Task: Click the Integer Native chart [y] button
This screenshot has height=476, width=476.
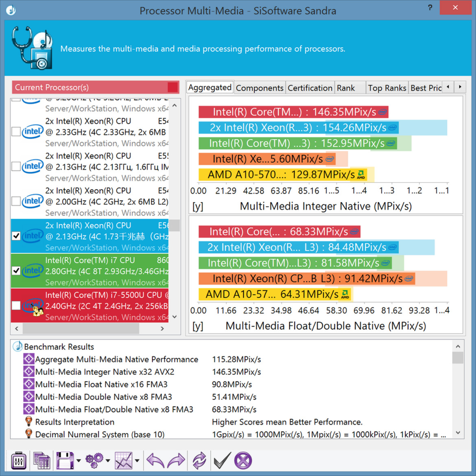Action: click(198, 206)
